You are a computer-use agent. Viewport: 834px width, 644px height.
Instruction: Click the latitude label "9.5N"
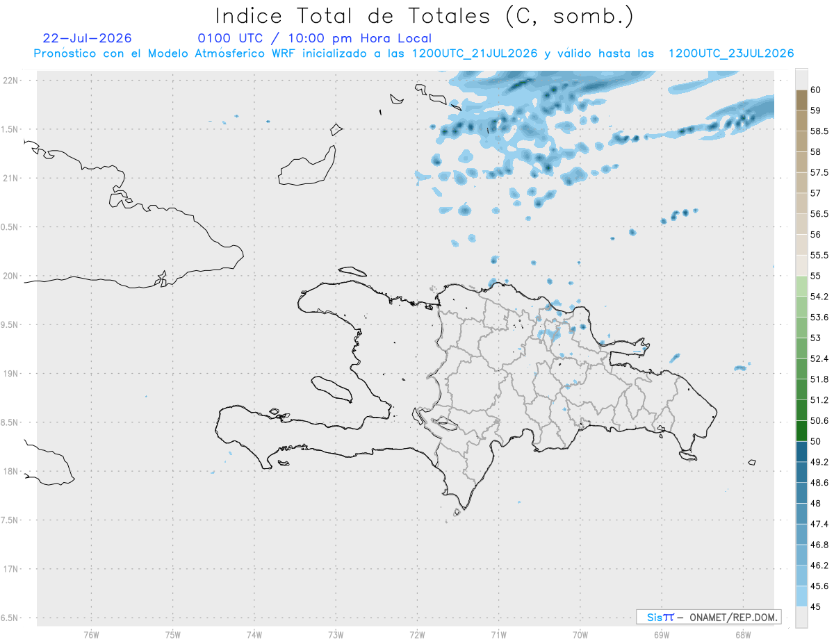tap(10, 325)
